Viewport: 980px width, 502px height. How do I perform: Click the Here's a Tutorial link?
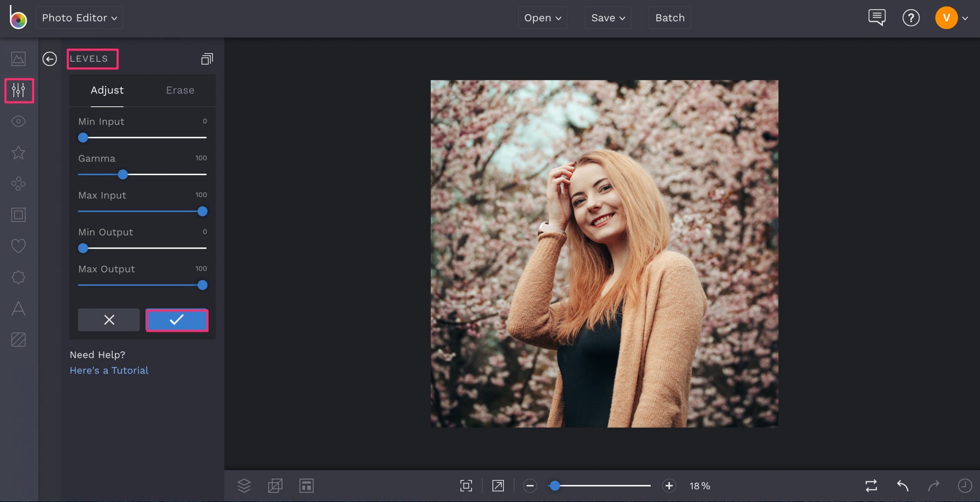click(x=109, y=370)
